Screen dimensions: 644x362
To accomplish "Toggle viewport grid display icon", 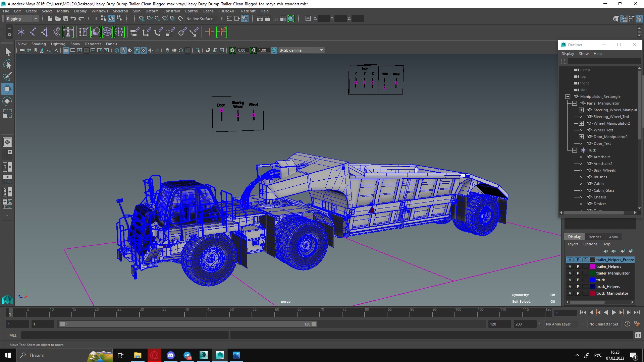I will click(66, 50).
